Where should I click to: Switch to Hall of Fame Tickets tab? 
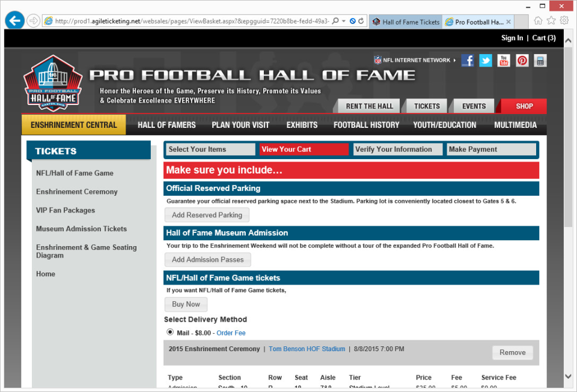click(406, 22)
